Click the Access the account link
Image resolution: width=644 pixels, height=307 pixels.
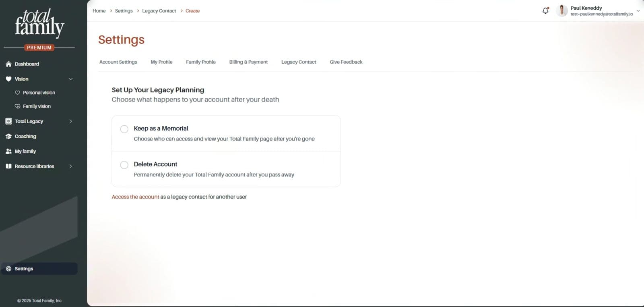pos(135,197)
